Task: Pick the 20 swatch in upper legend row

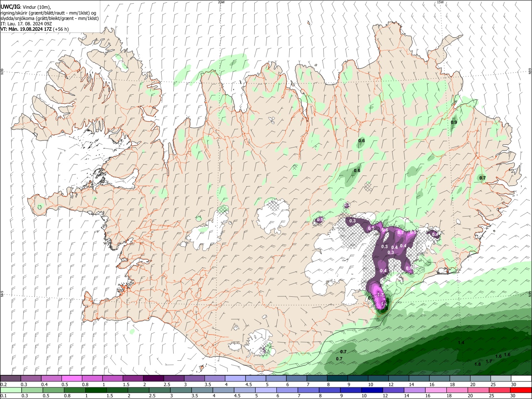Action: point(481,379)
